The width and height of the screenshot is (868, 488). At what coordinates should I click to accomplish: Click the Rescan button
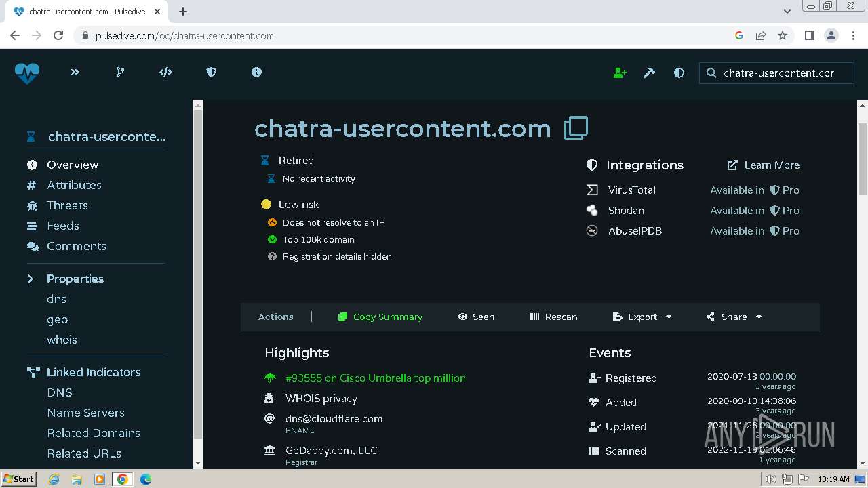click(x=553, y=317)
